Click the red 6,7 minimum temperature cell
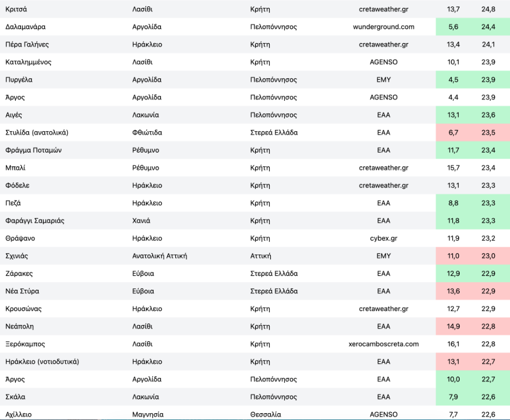Image resolution: width=510 pixels, height=420 pixels. [453, 132]
